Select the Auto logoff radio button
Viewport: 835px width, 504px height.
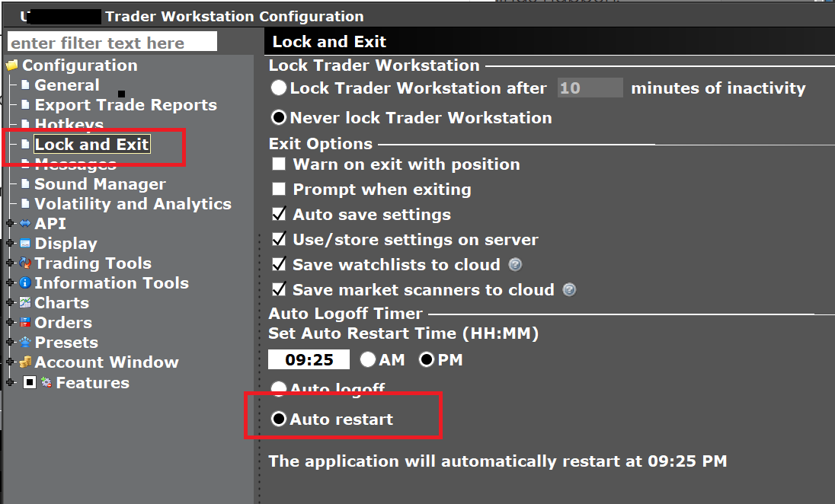click(x=279, y=389)
